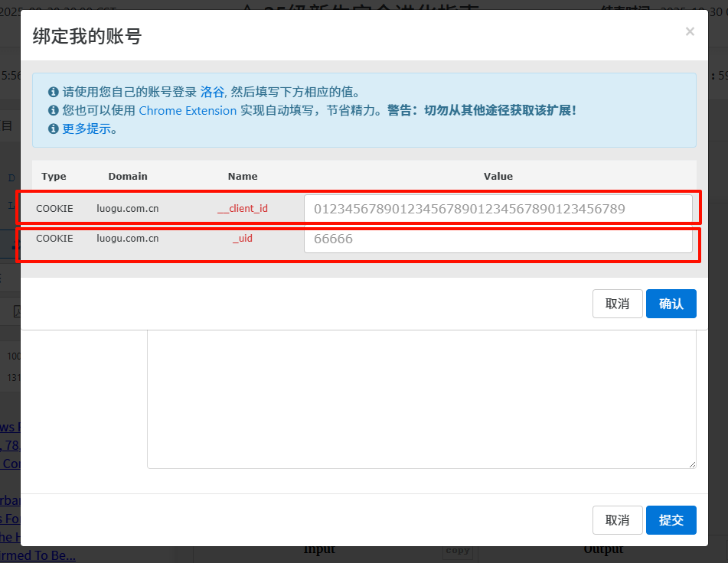Open the 洛谷 login link

tap(212, 92)
